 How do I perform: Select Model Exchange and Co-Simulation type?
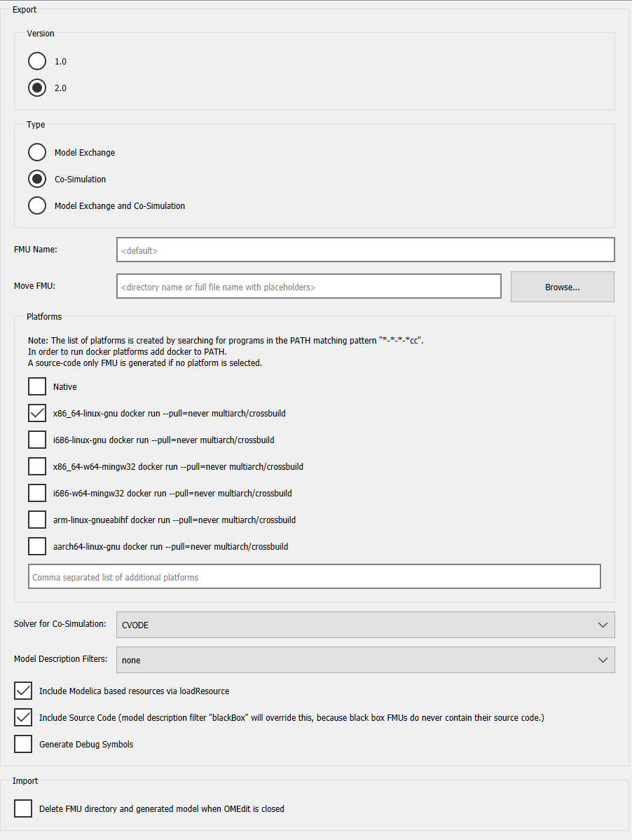pos(36,205)
